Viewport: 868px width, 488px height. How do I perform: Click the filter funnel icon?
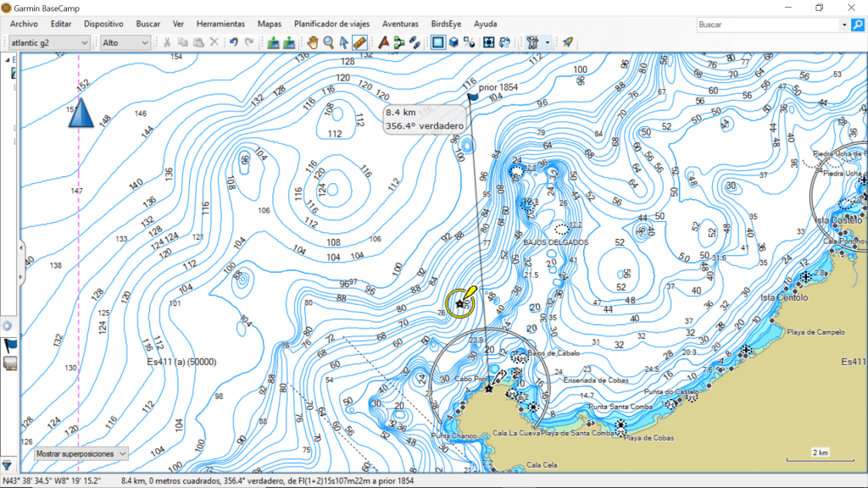coord(7,464)
